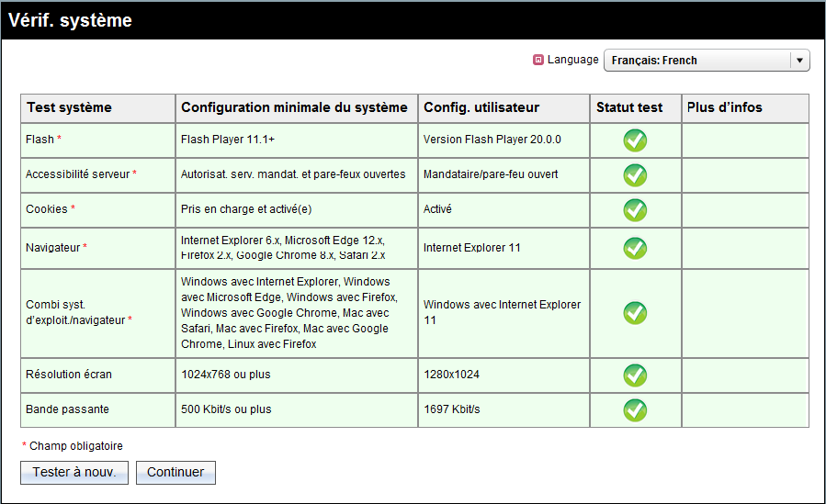
Task: Click the supported browsers list in Navigateur row
Action: (x=297, y=248)
